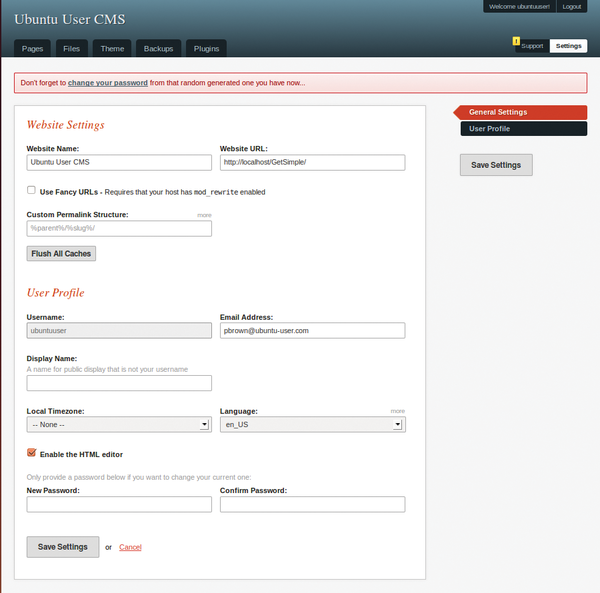Open the Support tab
Screen dimensions: 600x593
[532, 46]
